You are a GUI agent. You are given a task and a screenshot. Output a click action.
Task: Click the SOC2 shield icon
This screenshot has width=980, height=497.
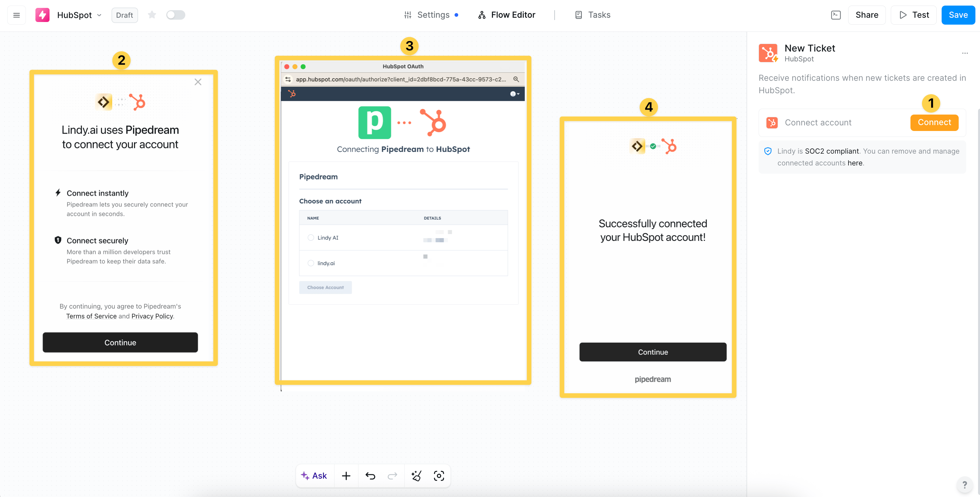tap(768, 151)
